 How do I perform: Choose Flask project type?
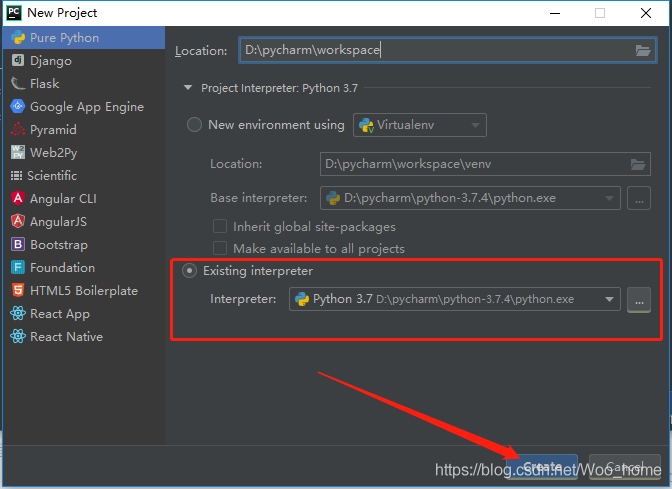pos(84,84)
